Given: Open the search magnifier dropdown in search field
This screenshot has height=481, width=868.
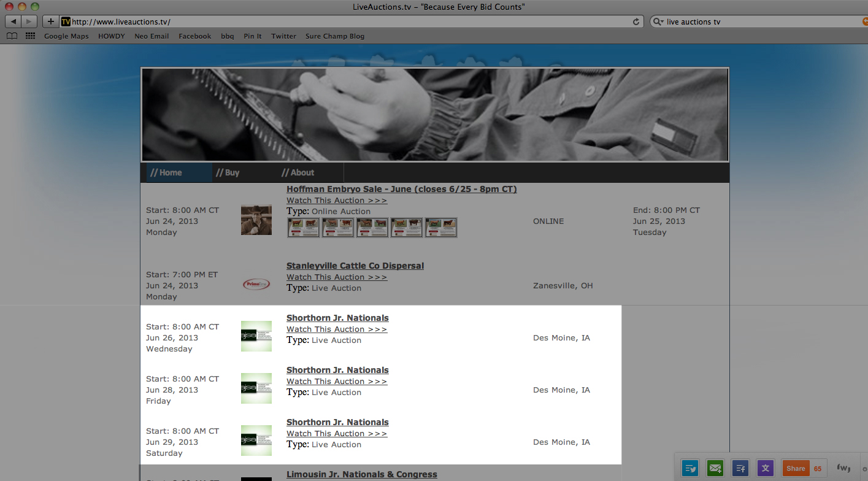Looking at the screenshot, I should click(659, 21).
